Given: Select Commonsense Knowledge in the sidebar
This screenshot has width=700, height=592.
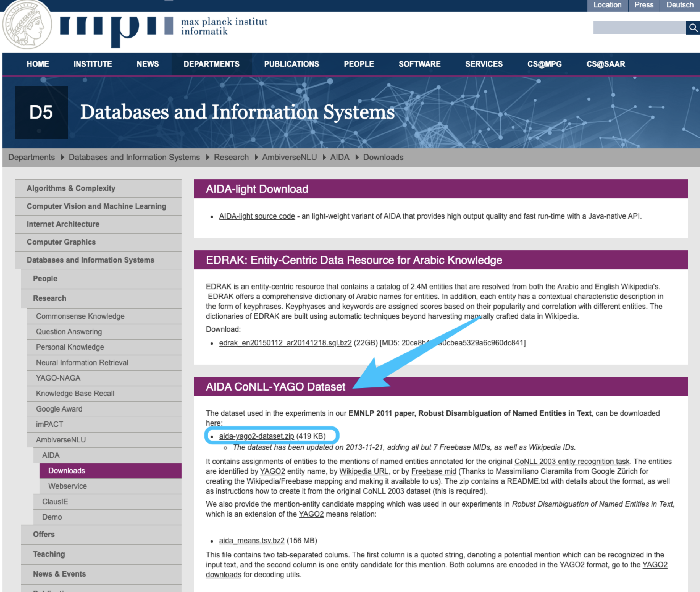Looking at the screenshot, I should pos(80,316).
